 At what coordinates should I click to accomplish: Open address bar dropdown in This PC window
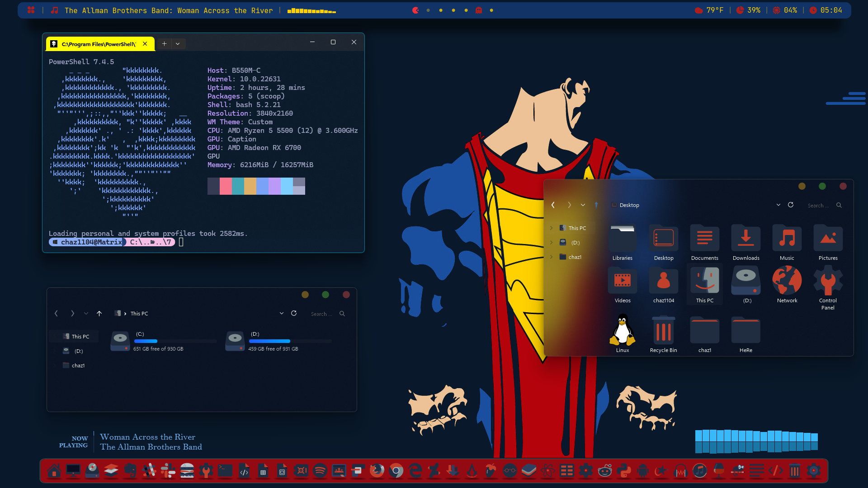[x=282, y=314]
